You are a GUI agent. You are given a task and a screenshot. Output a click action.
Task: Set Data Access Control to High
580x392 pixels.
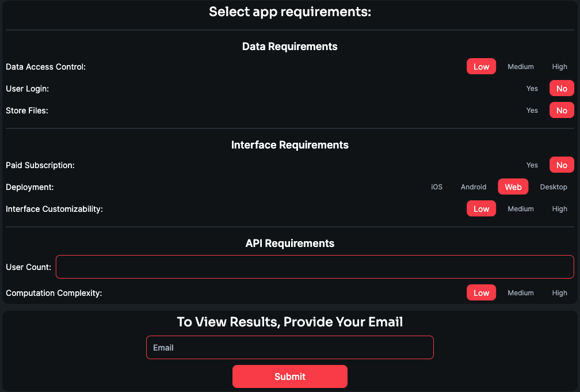pos(559,66)
